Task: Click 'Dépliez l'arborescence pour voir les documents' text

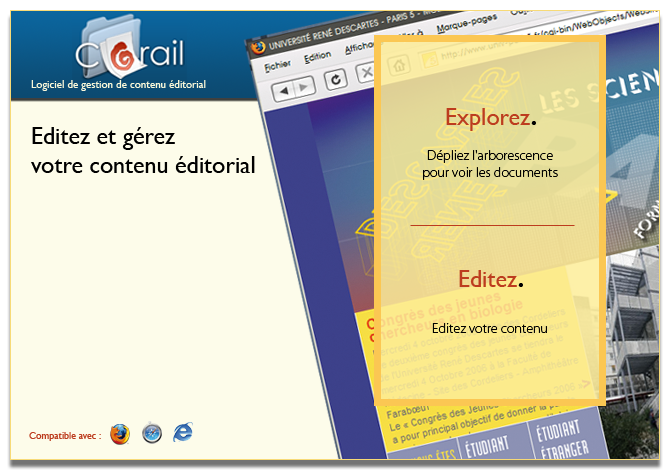Action: point(490,164)
